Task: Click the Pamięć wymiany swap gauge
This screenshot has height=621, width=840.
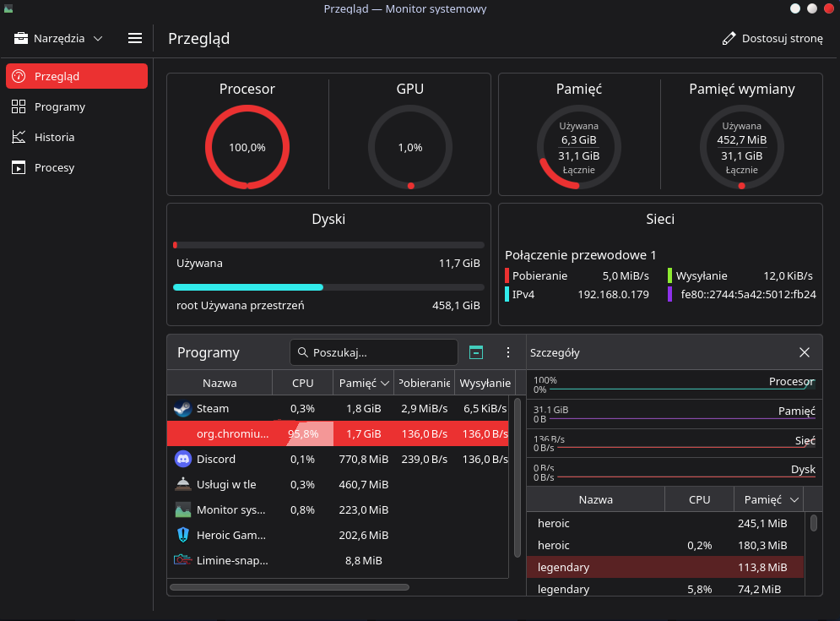Action: click(741, 147)
